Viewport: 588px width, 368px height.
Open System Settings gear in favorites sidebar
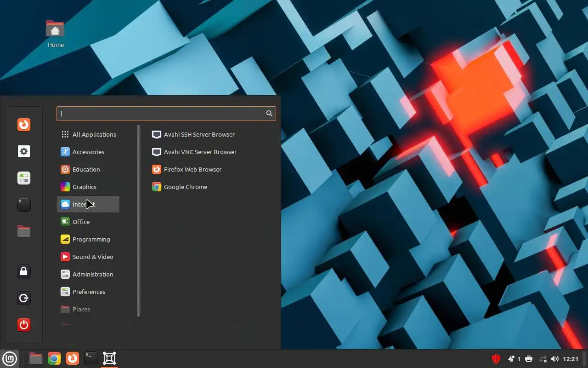tap(24, 151)
